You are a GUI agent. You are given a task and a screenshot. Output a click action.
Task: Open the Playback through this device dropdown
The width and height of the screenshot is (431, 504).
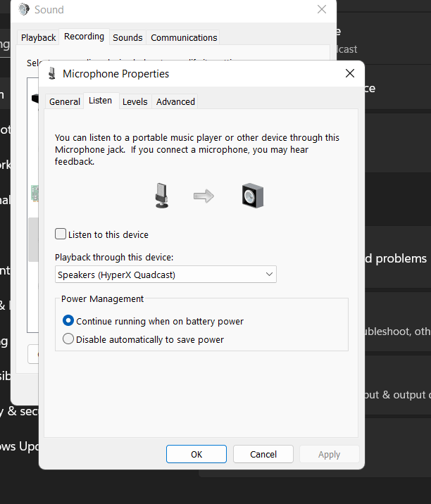(165, 275)
